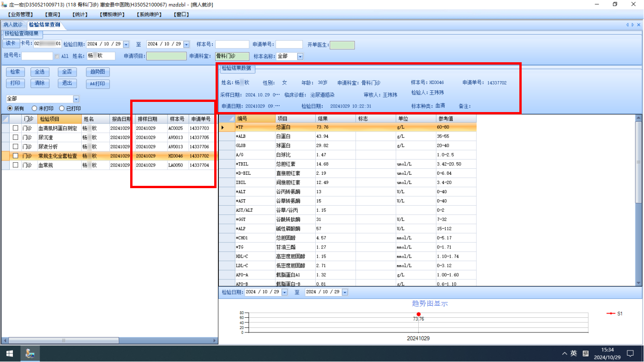Open the IME keyboard pad icon in the tray

point(585,354)
